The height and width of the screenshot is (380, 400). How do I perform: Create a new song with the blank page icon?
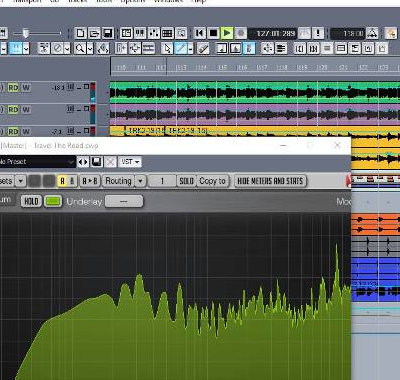click(x=81, y=33)
